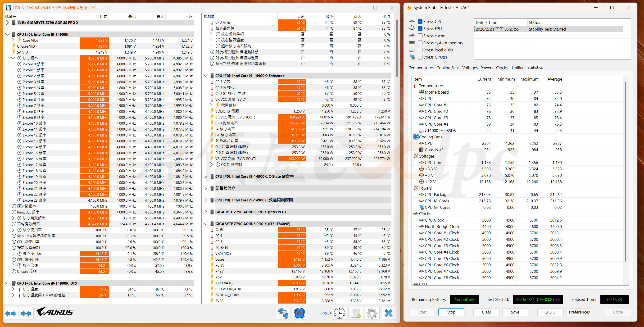Click the expand columns arrows icon
644x327 pixels.
tap(10, 313)
